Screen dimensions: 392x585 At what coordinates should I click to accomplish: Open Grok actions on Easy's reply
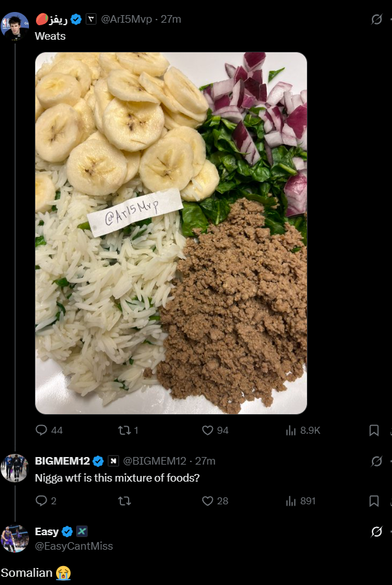tap(377, 532)
